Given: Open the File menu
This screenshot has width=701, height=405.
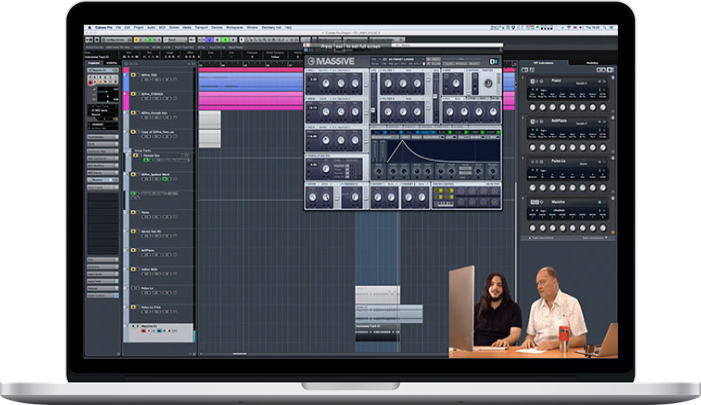Looking at the screenshot, I should (x=118, y=27).
